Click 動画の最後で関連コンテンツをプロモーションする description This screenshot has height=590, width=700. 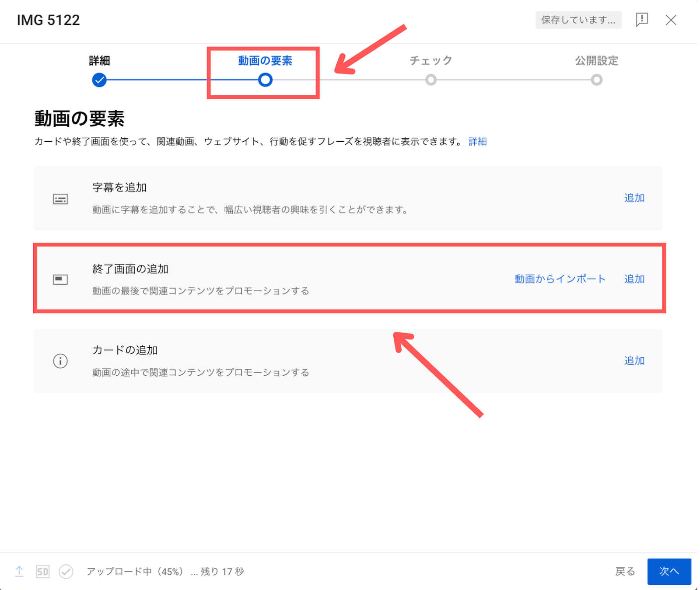tap(201, 291)
